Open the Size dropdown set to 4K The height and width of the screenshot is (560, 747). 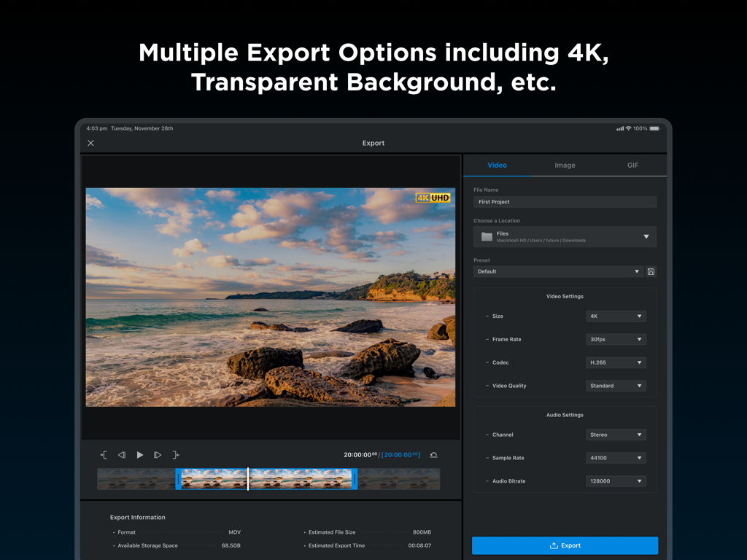coord(616,316)
